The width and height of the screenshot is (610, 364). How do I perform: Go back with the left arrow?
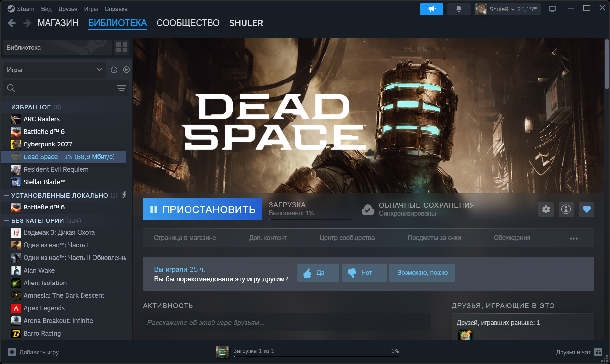coord(12,23)
